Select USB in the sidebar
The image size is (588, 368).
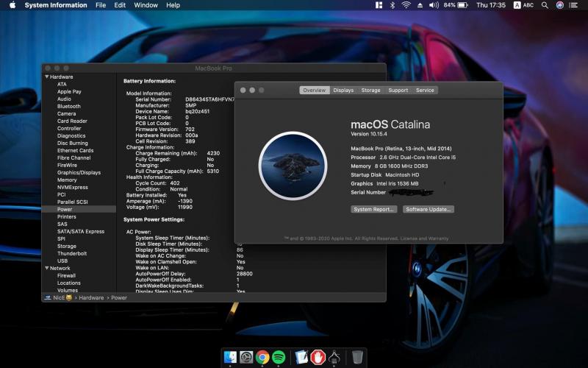tap(62, 261)
